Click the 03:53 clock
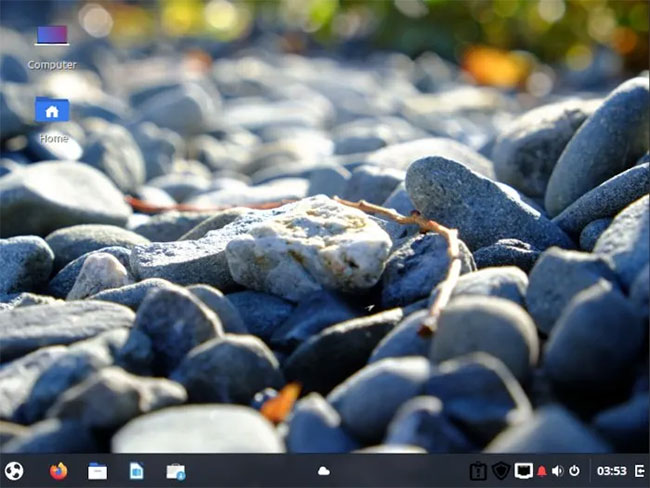 click(x=612, y=471)
